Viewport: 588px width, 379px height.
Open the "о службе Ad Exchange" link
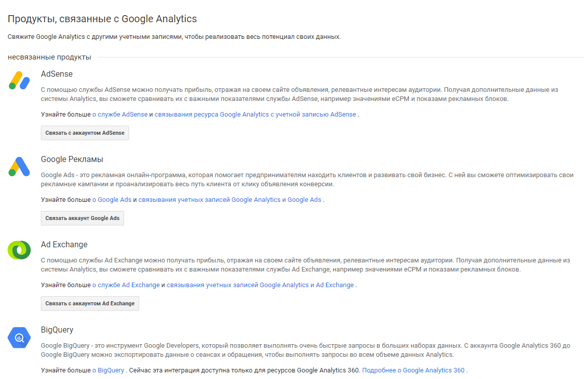click(x=126, y=285)
